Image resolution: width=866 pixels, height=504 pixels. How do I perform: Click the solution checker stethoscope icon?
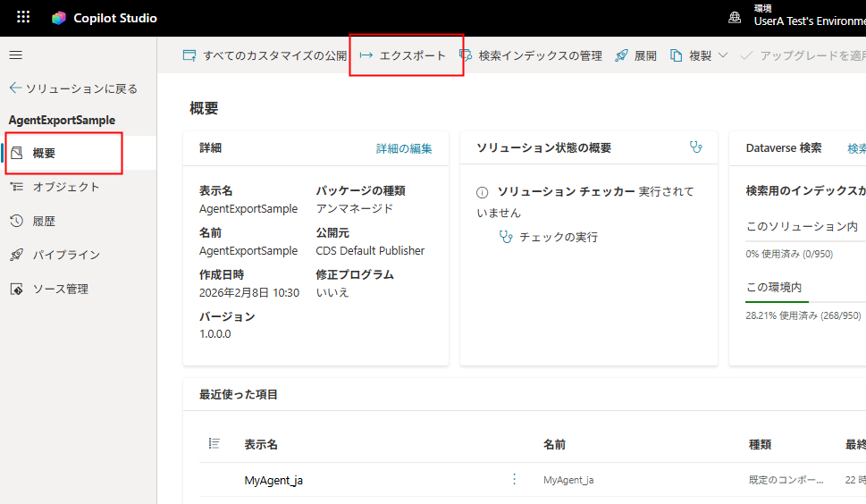(696, 147)
